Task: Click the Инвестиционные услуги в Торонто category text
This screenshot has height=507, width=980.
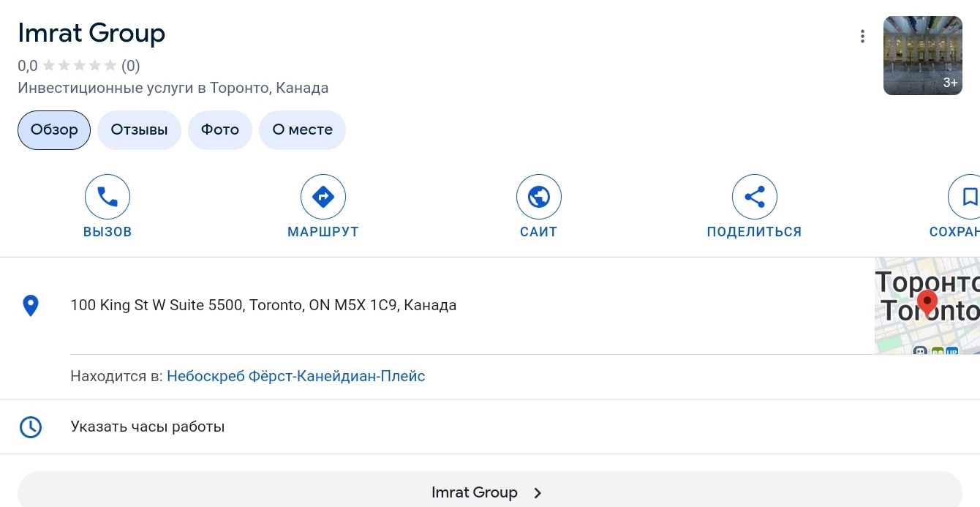Action: [173, 88]
